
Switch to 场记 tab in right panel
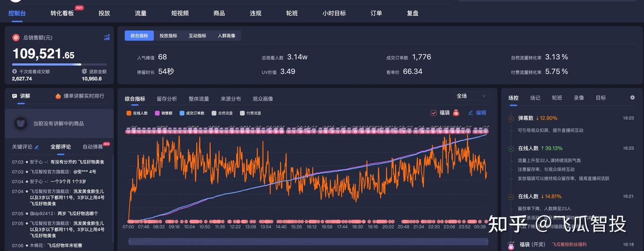[535, 98]
